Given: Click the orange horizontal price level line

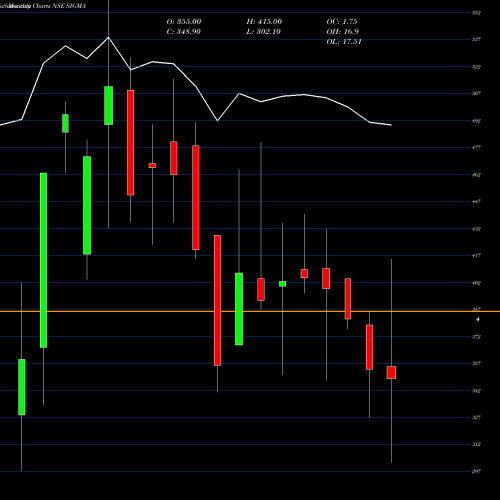Looking at the screenshot, I should pyautogui.click(x=250, y=311).
